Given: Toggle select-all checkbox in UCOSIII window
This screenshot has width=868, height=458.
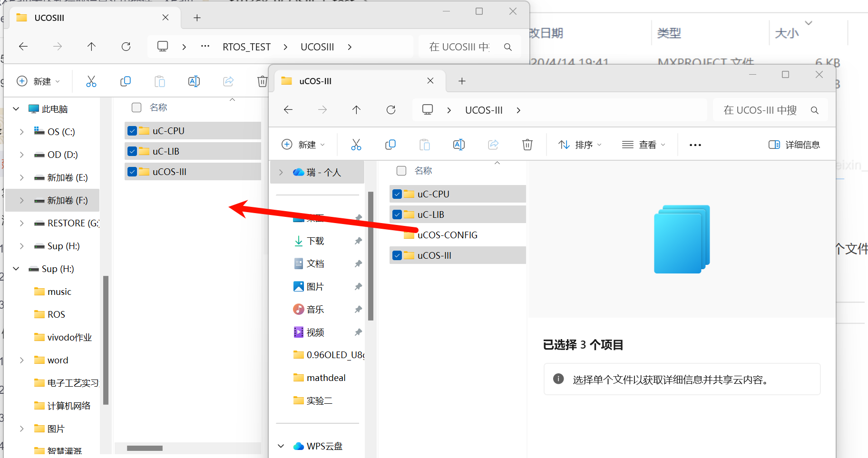Looking at the screenshot, I should pyautogui.click(x=137, y=107).
